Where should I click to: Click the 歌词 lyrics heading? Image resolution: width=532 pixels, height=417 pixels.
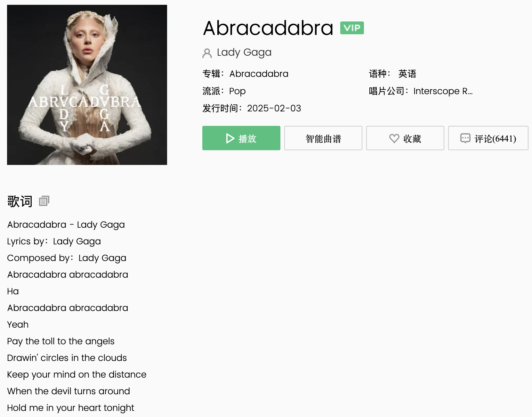(20, 201)
